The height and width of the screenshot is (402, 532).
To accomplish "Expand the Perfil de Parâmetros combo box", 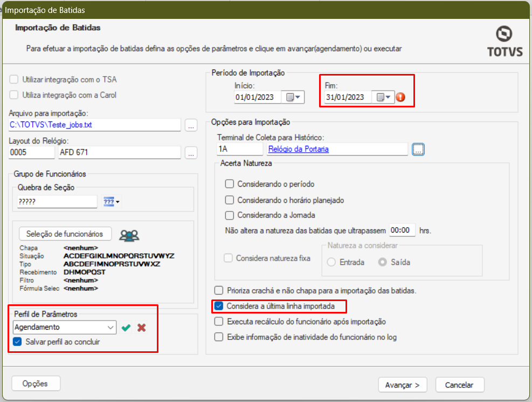I will [110, 328].
